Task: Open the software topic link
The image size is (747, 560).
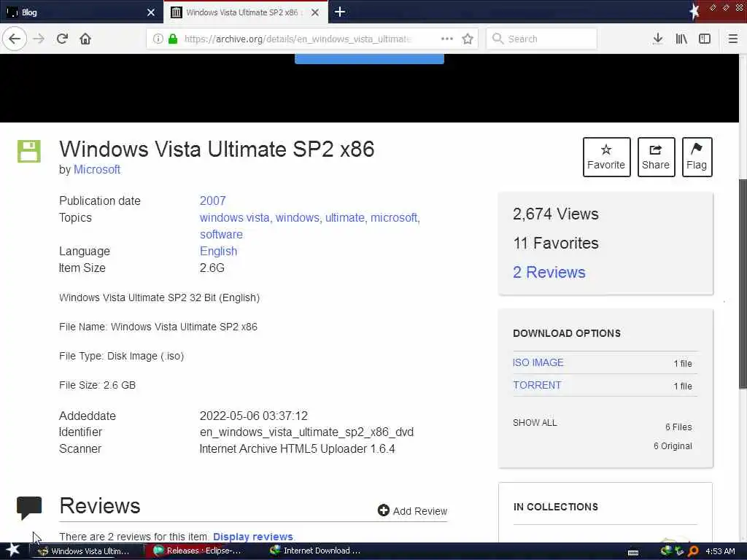Action: click(221, 234)
